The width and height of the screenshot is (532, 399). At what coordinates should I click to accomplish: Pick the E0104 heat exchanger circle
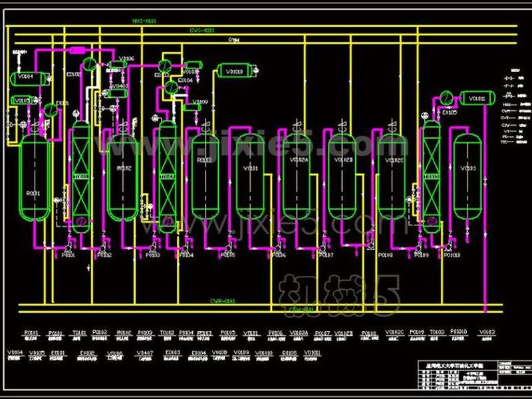point(172,87)
